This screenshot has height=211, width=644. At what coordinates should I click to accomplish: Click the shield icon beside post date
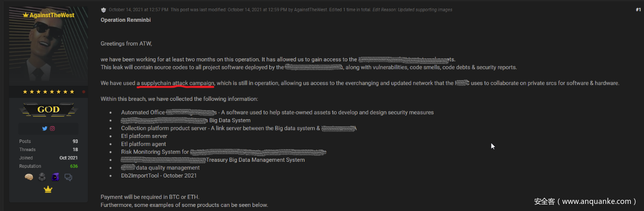point(103,10)
